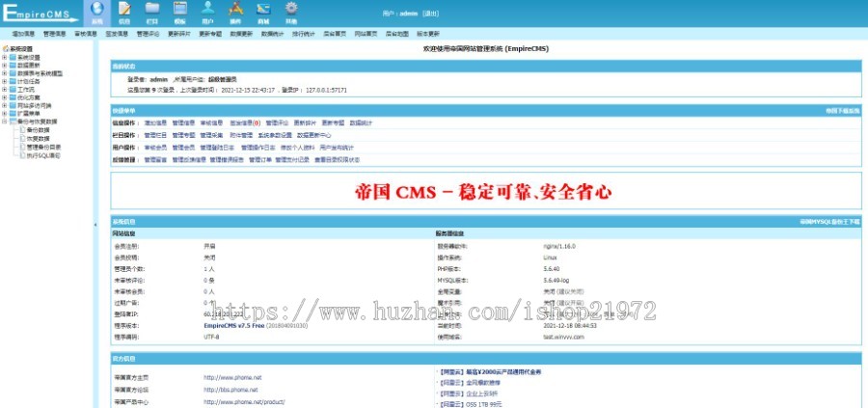The width and height of the screenshot is (868, 408).
Task: Choose 版本更新 in the top submenu bar
Action: tap(428, 34)
